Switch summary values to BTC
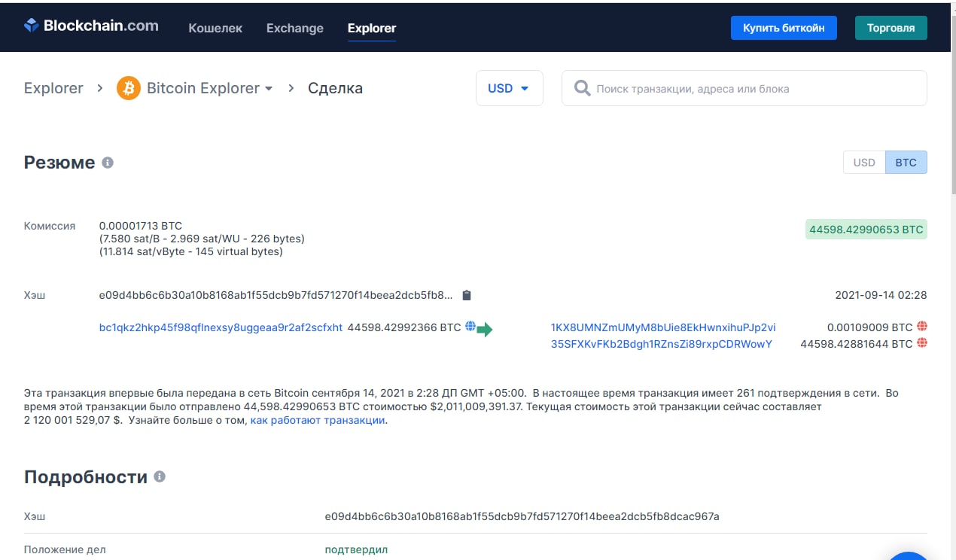The width and height of the screenshot is (956, 560). 906,163
